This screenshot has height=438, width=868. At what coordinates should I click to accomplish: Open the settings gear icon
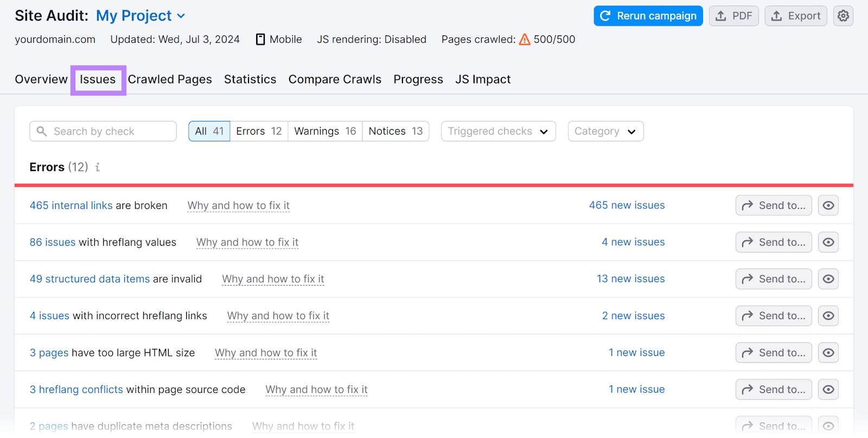click(843, 16)
